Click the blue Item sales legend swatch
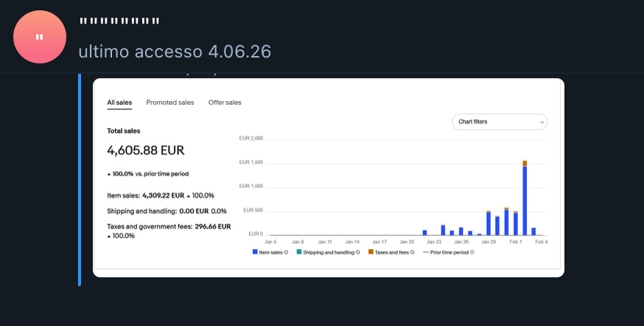This screenshot has height=326, width=644. click(255, 252)
